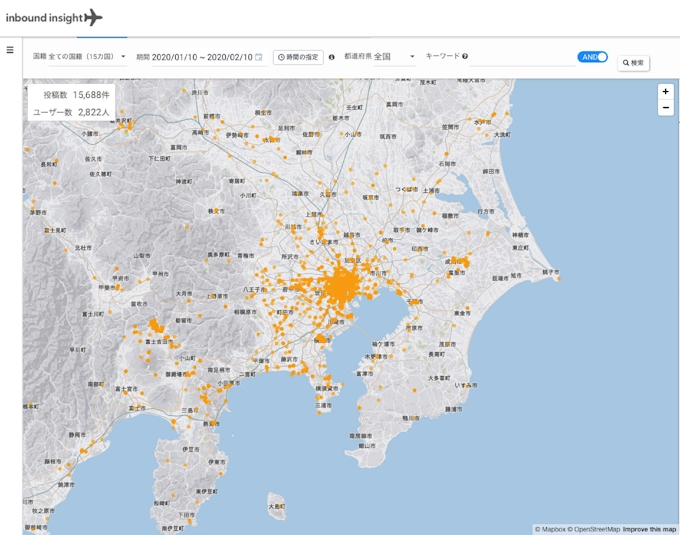
Task: Open the hamburger sidebar menu
Action: tap(10, 50)
